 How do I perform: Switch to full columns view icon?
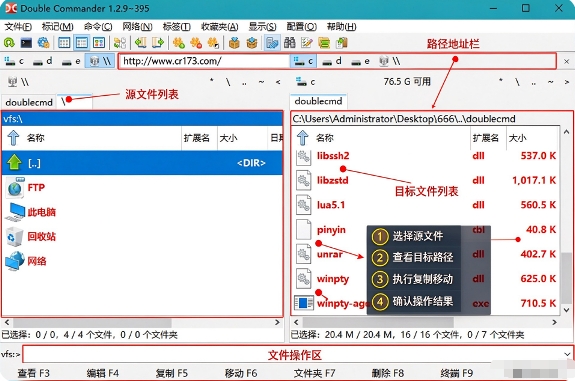pos(81,43)
